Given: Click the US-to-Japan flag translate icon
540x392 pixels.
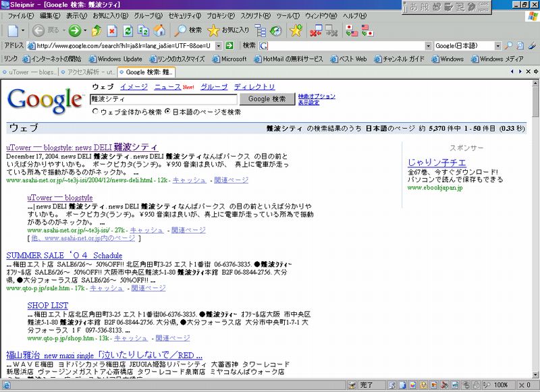Looking at the screenshot, I should [367, 31].
